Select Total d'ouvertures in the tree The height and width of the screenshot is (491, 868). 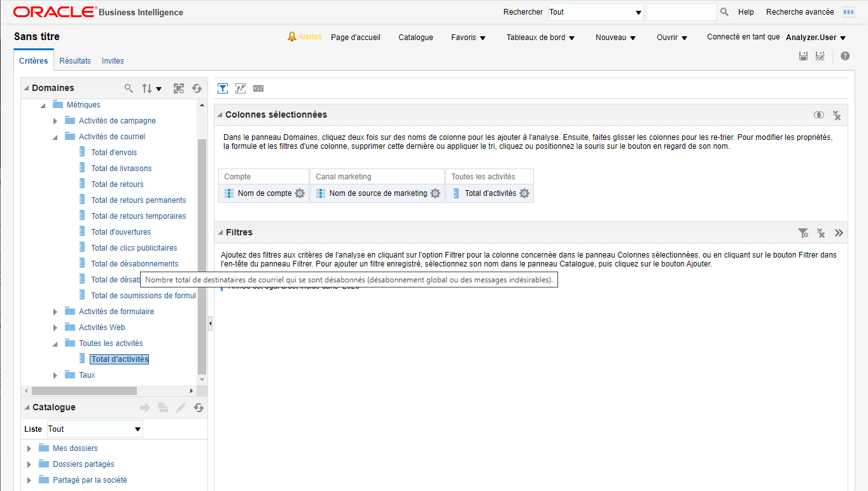click(x=121, y=232)
